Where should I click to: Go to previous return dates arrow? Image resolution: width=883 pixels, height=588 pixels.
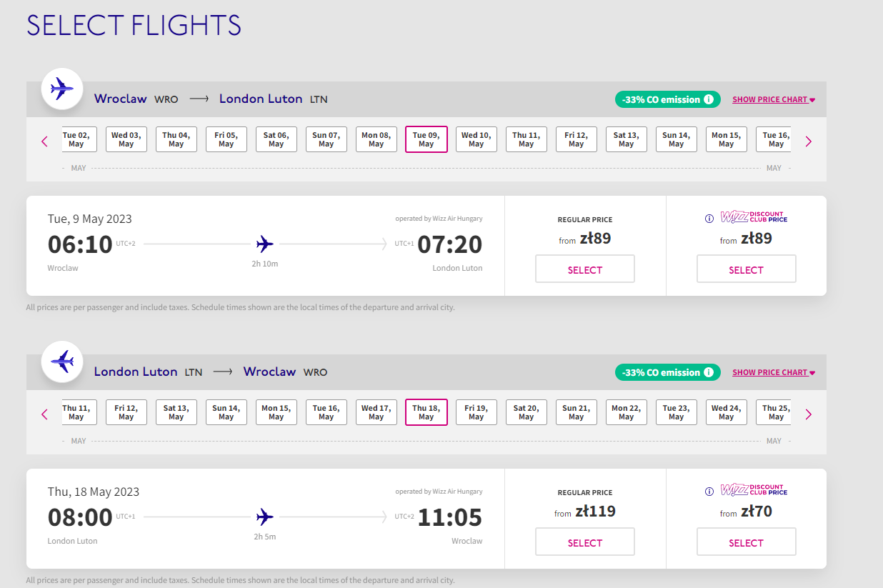45,414
